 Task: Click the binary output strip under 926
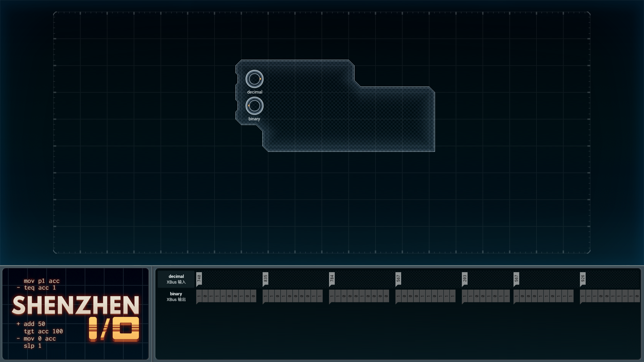(x=610, y=296)
